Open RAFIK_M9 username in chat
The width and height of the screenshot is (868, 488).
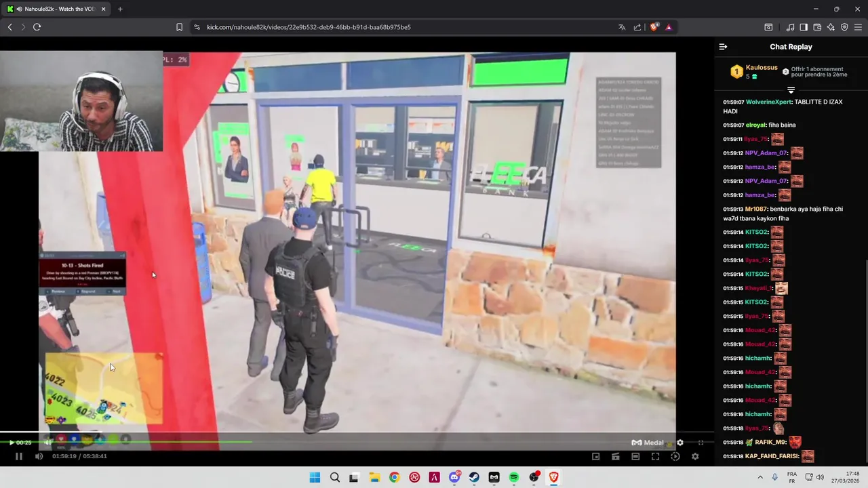coord(770,442)
